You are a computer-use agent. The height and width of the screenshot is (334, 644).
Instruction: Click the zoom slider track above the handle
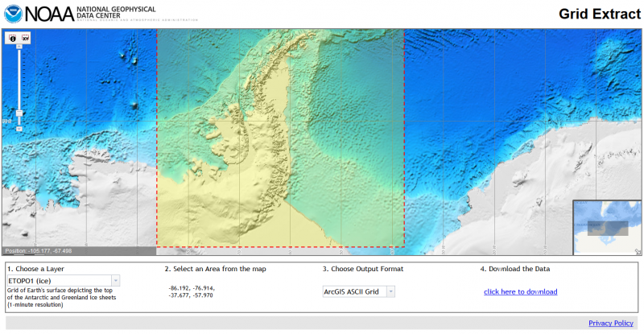click(x=19, y=80)
